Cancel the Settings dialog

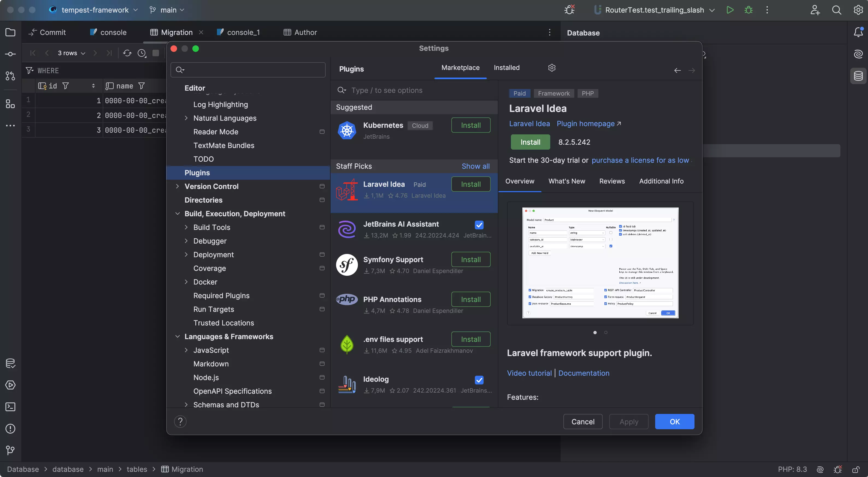click(x=583, y=422)
